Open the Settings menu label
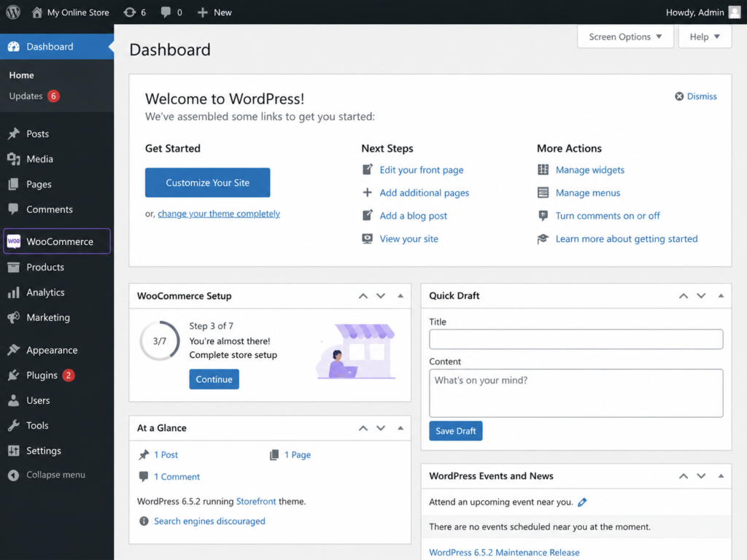Image resolution: width=747 pixels, height=560 pixels. [44, 451]
